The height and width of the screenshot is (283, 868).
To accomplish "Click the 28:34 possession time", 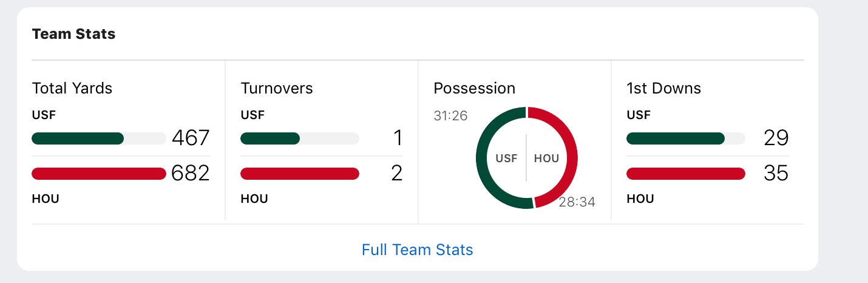I will coord(577,202).
